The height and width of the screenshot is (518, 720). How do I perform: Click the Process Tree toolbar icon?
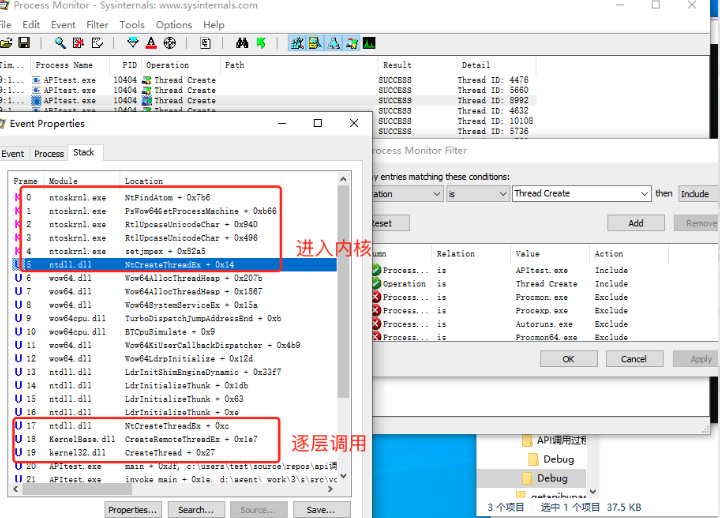tap(205, 43)
